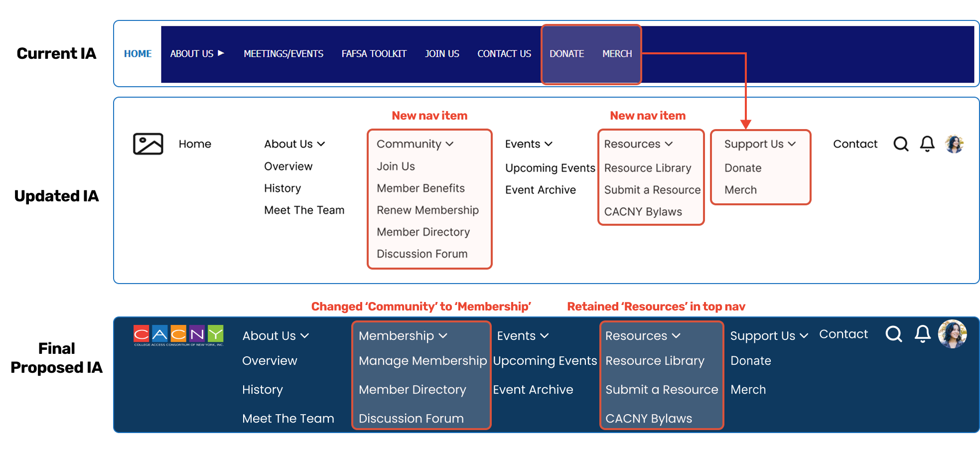Open the Support Us dropdown in Updated IA
Viewport: 980px width, 453px height.
coord(760,144)
